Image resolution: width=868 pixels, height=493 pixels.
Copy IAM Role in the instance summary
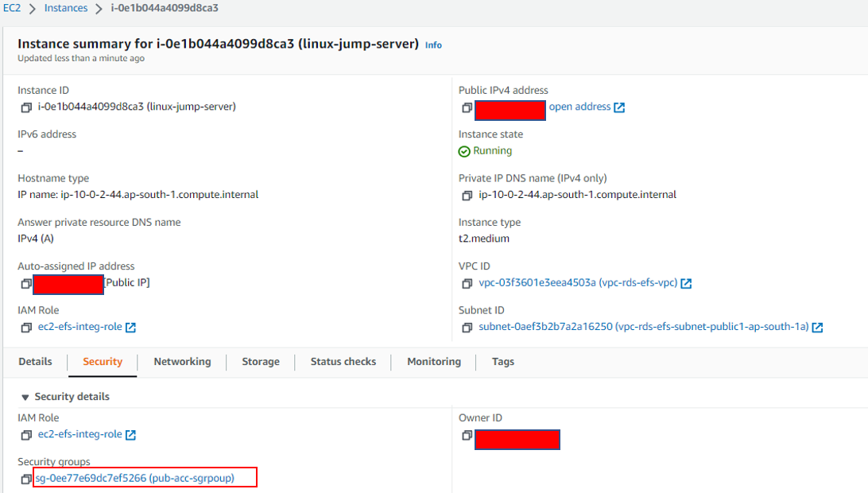pos(26,328)
